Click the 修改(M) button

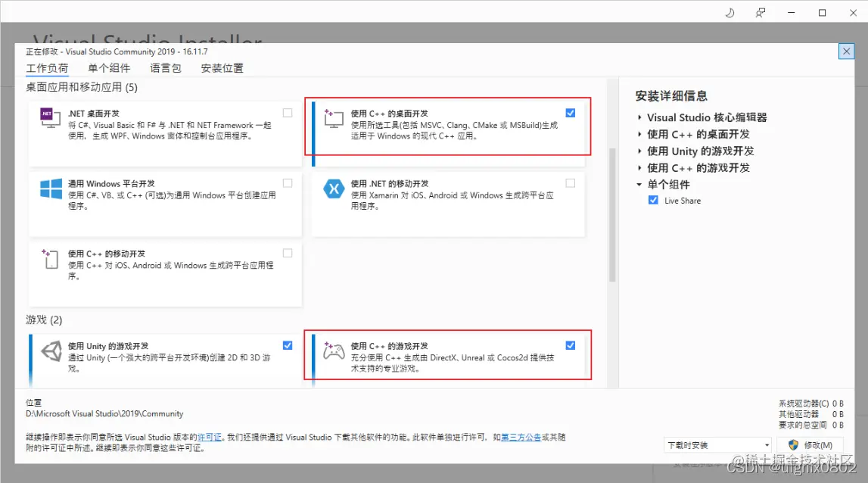click(810, 445)
